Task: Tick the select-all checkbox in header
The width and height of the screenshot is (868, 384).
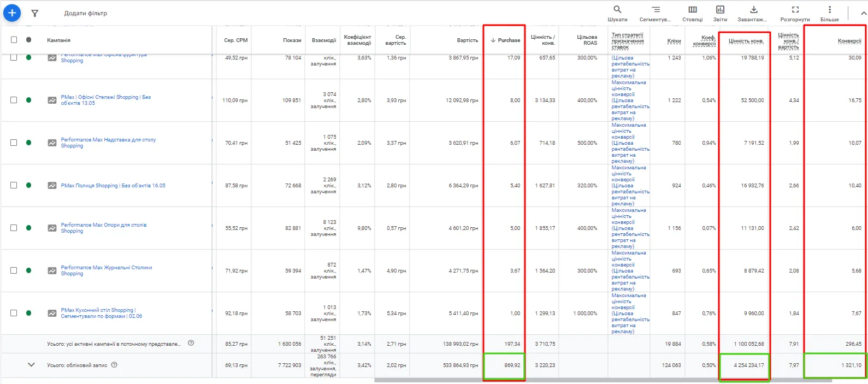Action: click(14, 40)
